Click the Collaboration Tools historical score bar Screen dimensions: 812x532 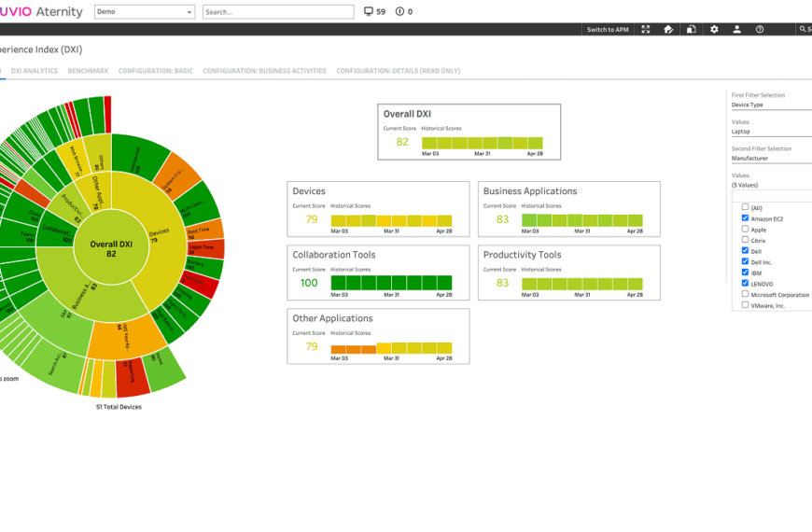391,283
